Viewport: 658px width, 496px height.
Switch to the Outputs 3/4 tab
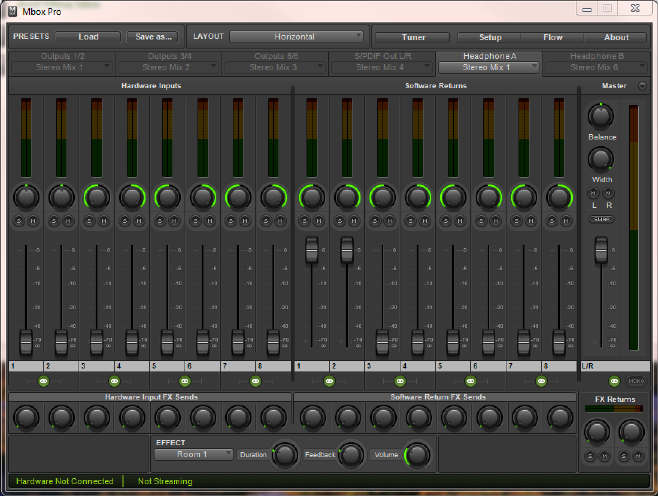click(169, 56)
